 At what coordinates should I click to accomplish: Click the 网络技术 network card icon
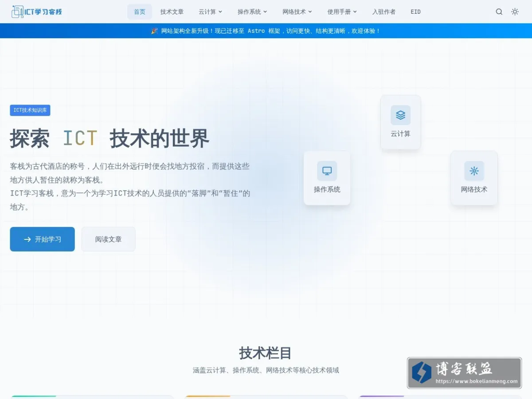pos(474,171)
